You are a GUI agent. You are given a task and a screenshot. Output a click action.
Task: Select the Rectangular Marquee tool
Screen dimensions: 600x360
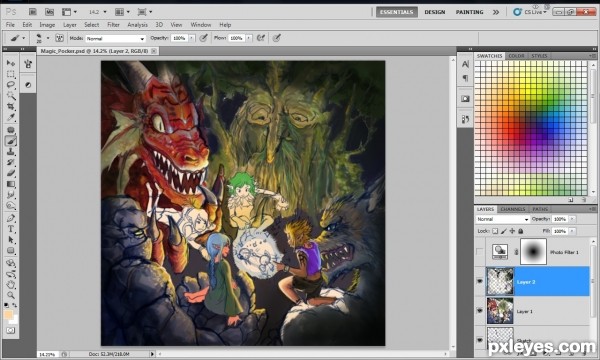(x=11, y=74)
